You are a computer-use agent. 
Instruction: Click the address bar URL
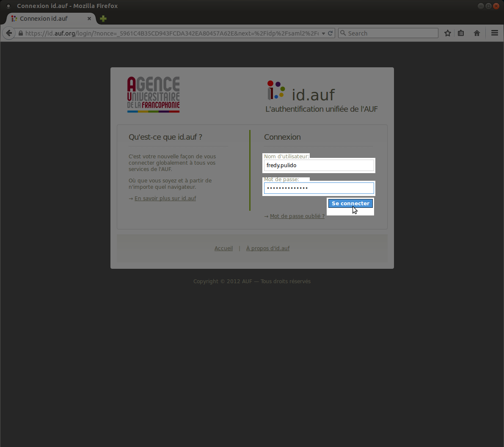tap(172, 33)
